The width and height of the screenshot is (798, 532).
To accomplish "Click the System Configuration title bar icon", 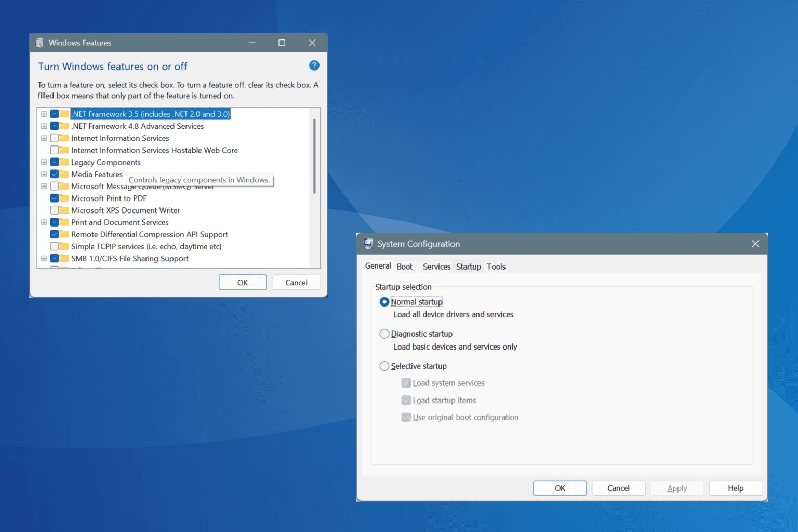I will tap(368, 244).
